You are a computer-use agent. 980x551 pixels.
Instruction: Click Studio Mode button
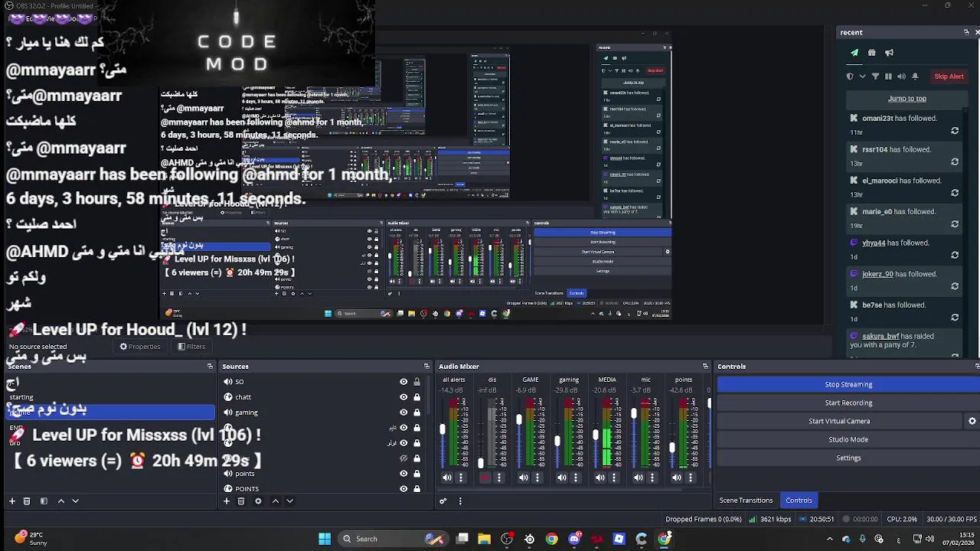click(x=848, y=439)
